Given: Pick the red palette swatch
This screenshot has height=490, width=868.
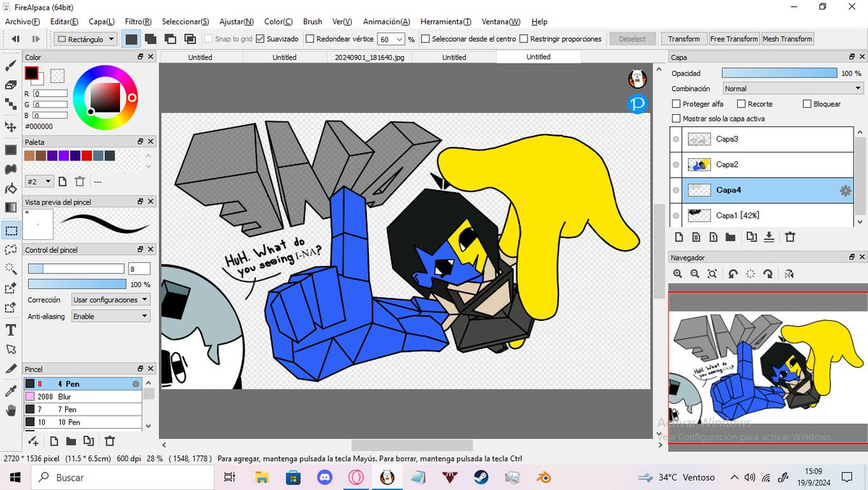Looking at the screenshot, I should point(86,155).
